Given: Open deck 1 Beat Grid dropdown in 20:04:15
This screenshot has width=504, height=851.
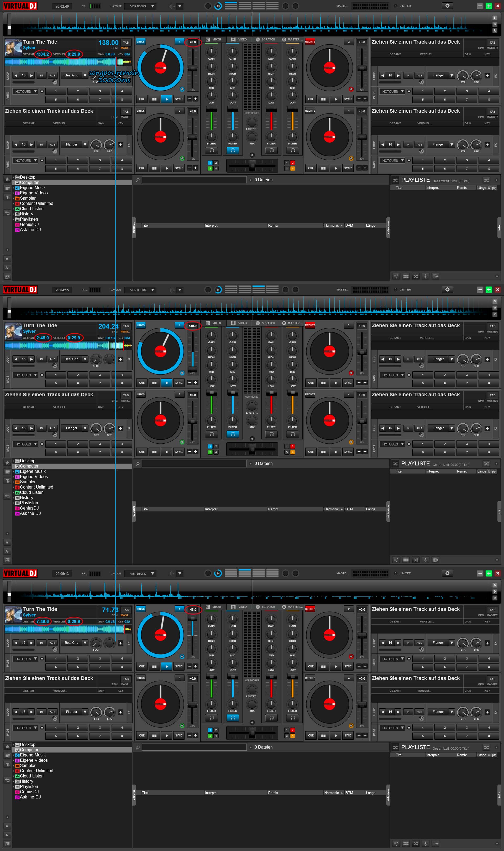Looking at the screenshot, I should point(75,359).
